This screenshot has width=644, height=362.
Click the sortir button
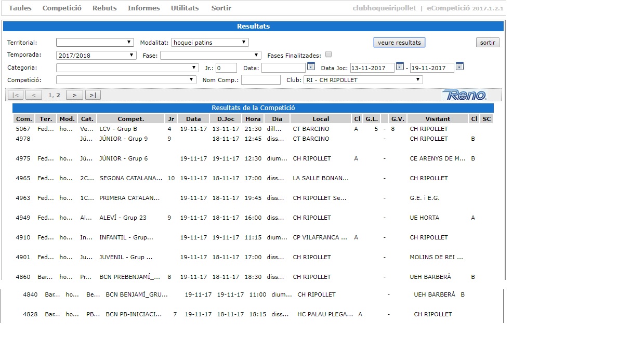(488, 43)
